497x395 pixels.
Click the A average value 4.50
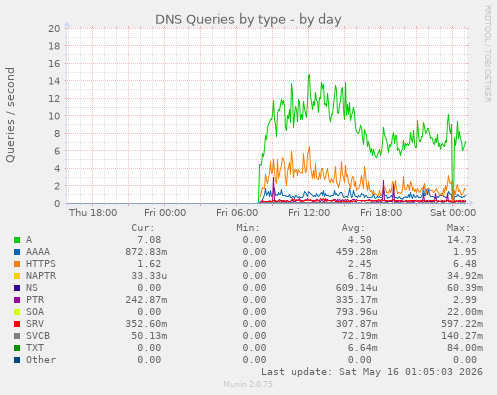[359, 240]
